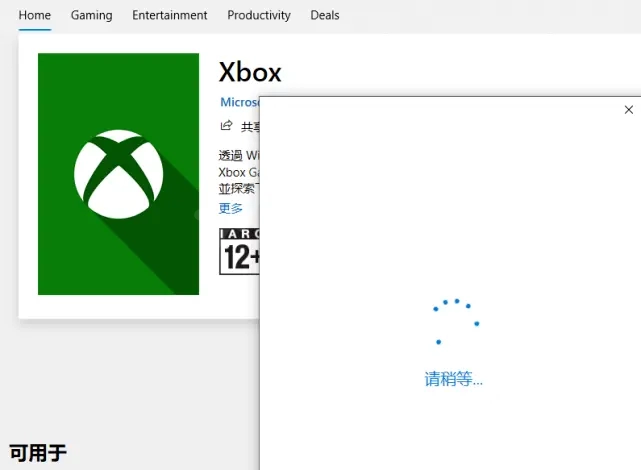
Task: Click the share arrow icon
Action: click(226, 126)
